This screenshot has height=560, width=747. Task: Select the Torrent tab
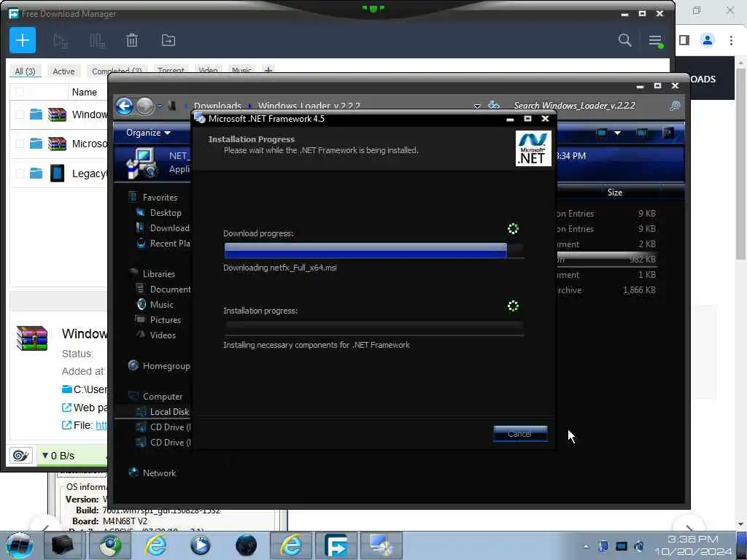click(x=171, y=71)
